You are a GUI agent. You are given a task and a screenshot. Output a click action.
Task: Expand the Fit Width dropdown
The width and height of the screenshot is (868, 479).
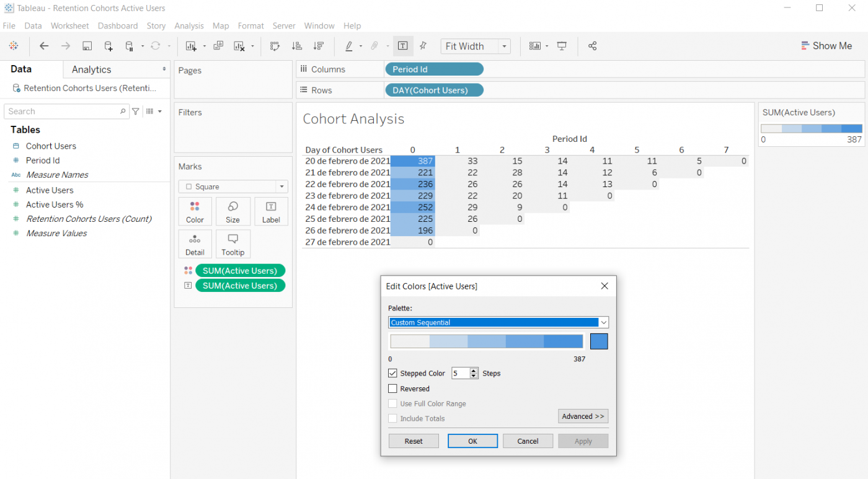tap(505, 46)
